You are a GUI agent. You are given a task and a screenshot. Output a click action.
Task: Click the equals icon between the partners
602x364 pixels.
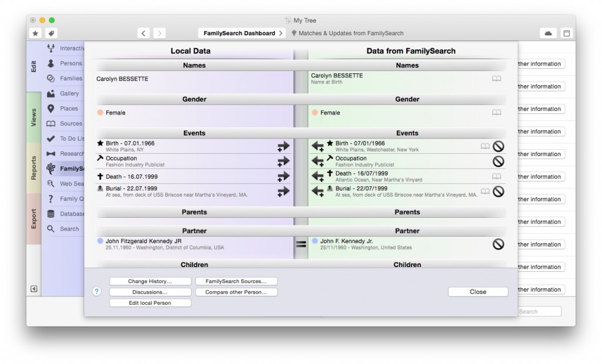[x=301, y=244]
